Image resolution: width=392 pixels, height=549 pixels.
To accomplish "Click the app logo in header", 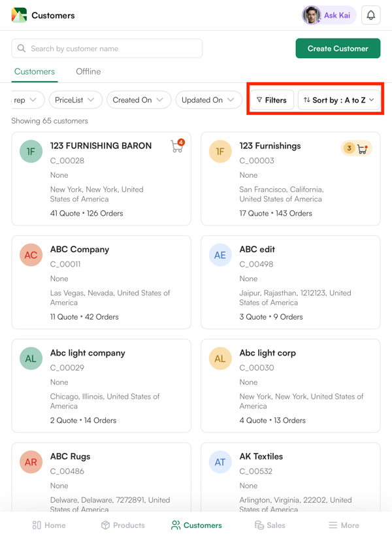I will (x=19, y=15).
